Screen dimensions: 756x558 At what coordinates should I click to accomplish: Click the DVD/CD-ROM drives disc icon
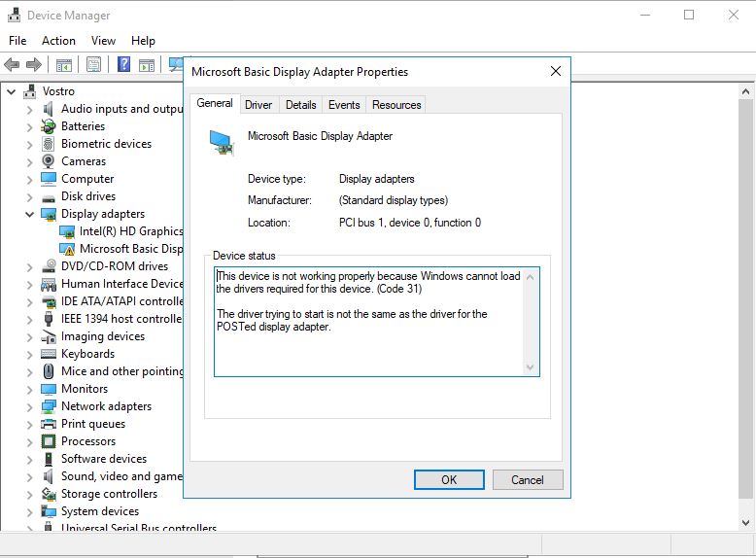[49, 266]
